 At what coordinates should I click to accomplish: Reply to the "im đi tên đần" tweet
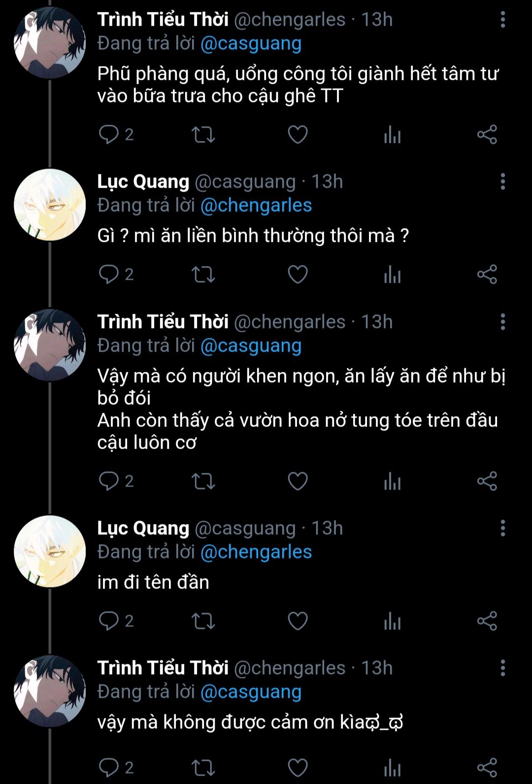[109, 621]
